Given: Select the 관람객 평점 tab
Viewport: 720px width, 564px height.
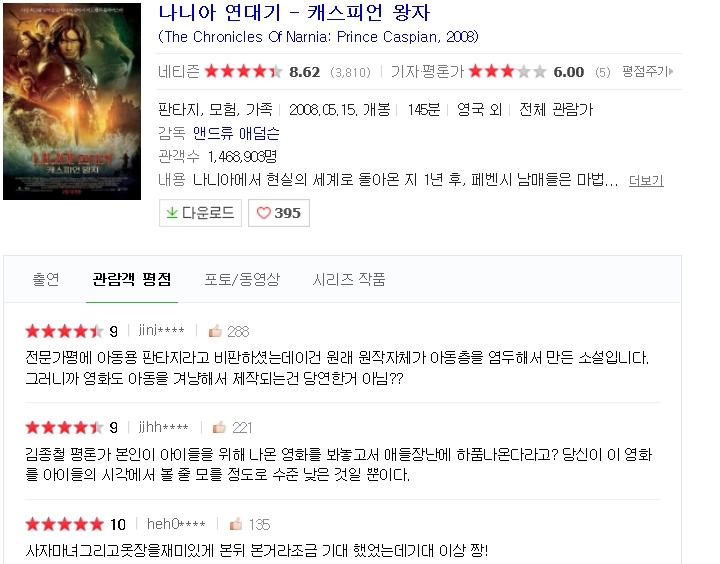Looking at the screenshot, I should tap(132, 279).
